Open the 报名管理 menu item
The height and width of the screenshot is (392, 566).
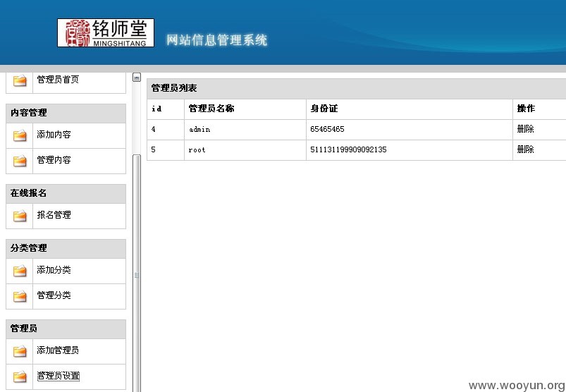coord(54,215)
